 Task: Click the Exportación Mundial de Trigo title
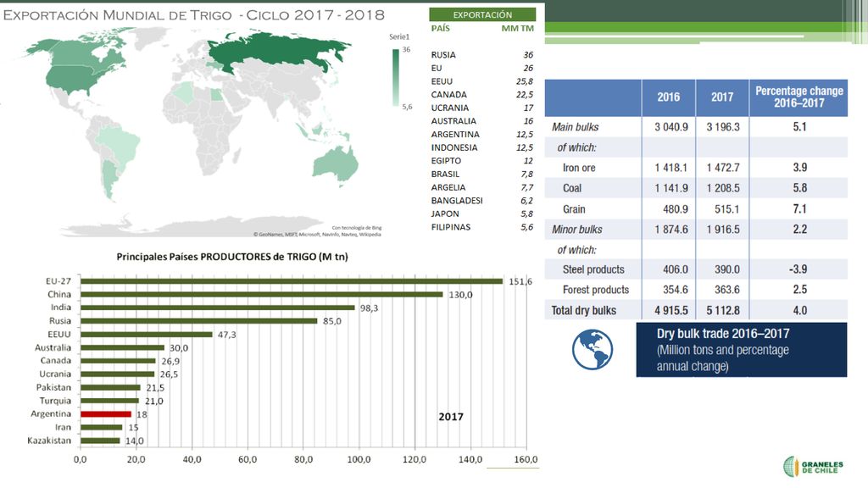point(194,15)
